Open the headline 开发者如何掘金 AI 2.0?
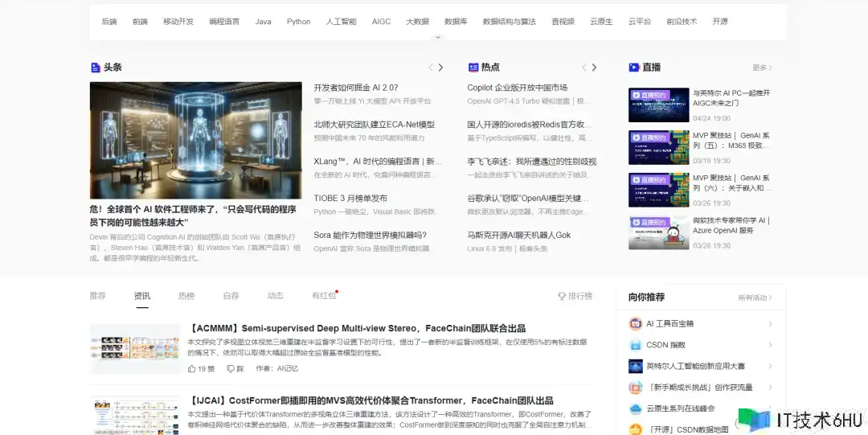Viewport: 868px width, 435px height. point(356,88)
